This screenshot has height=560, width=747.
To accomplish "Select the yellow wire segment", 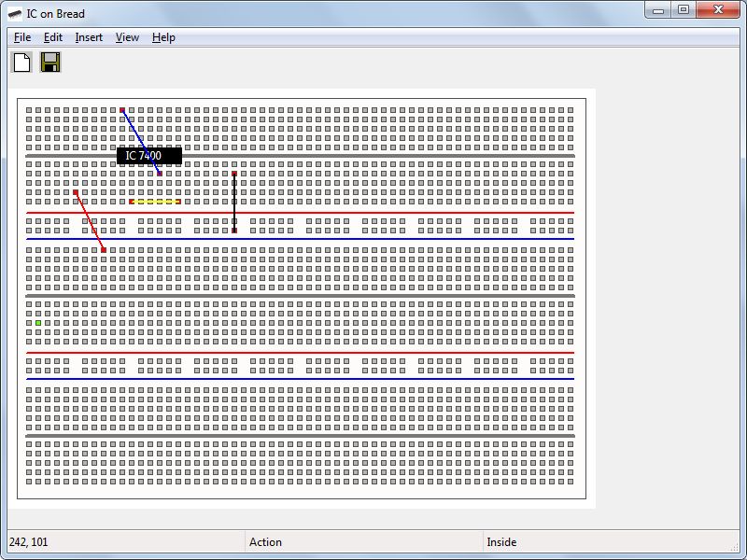I will click(x=153, y=201).
